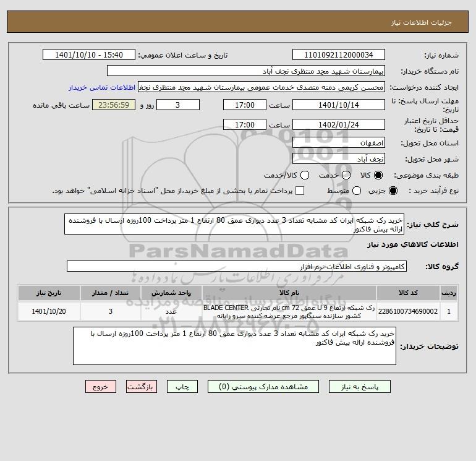Click the province field اصفهان
This screenshot has width=476, height=461.
[x=339, y=142]
